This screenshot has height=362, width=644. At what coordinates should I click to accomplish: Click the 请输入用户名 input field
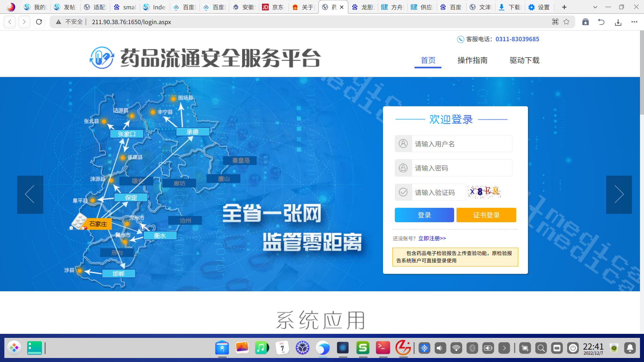462,144
